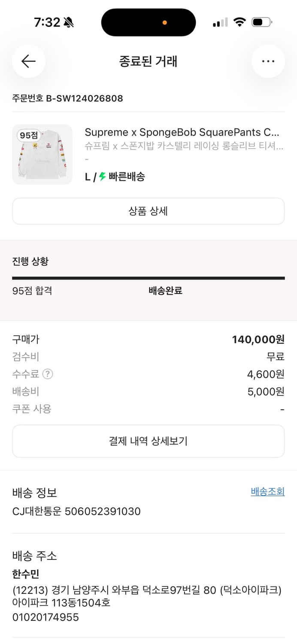Tap the product thumbnail image
The height and width of the screenshot is (644, 297).
pos(42,155)
